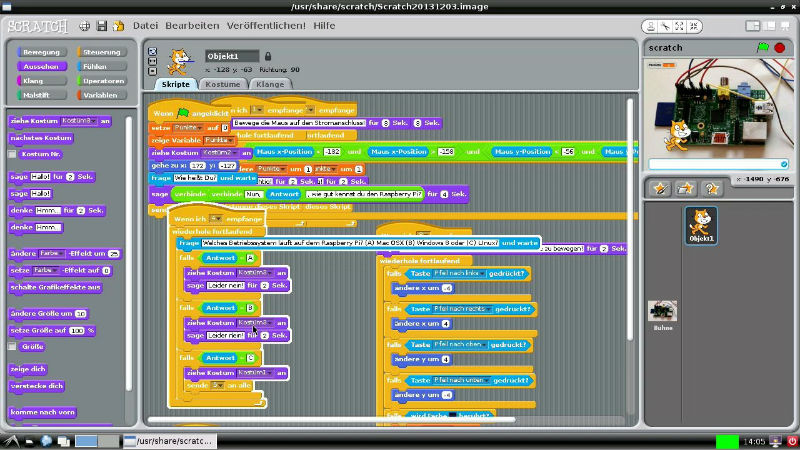Select the Steuerung block category
The height and width of the screenshot is (450, 800).
[x=102, y=52]
